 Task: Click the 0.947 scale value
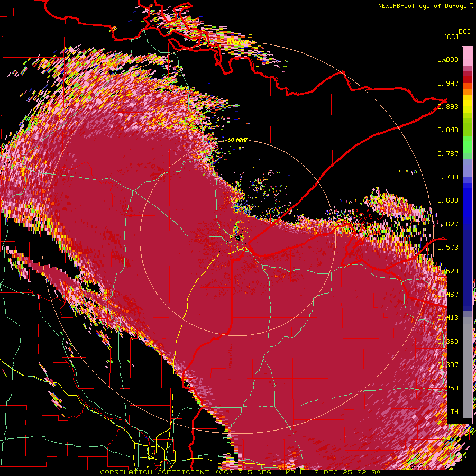(448, 83)
